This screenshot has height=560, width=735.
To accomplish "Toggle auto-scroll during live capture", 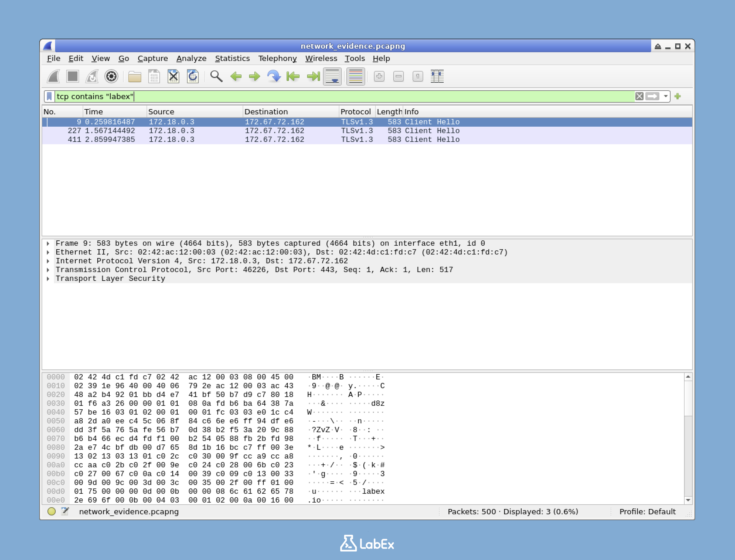I will (x=332, y=76).
